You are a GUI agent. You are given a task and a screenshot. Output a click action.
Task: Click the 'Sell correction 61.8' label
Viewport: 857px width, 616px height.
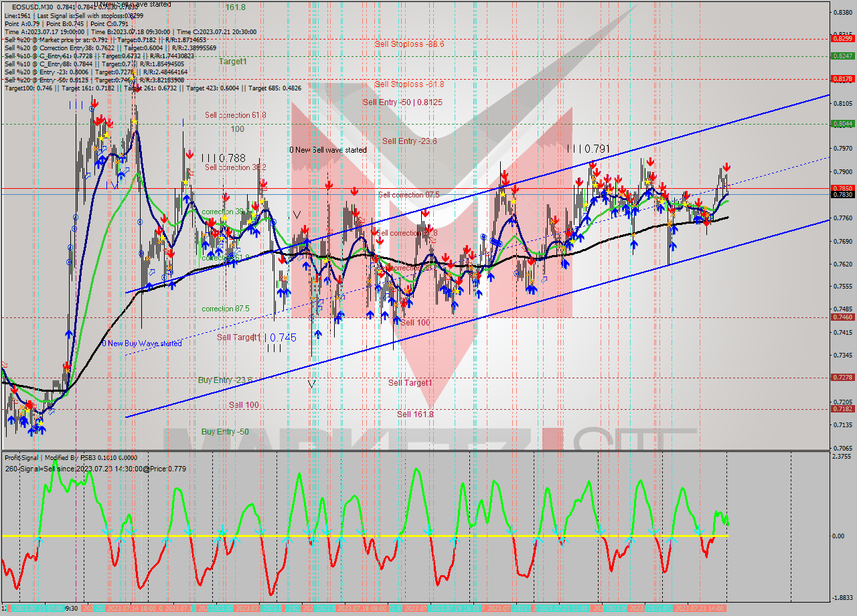click(x=236, y=115)
